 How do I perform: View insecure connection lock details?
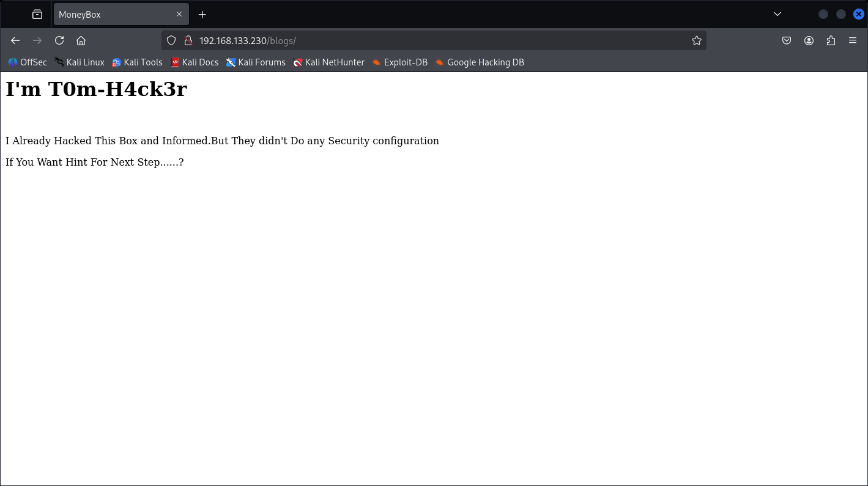click(x=188, y=40)
